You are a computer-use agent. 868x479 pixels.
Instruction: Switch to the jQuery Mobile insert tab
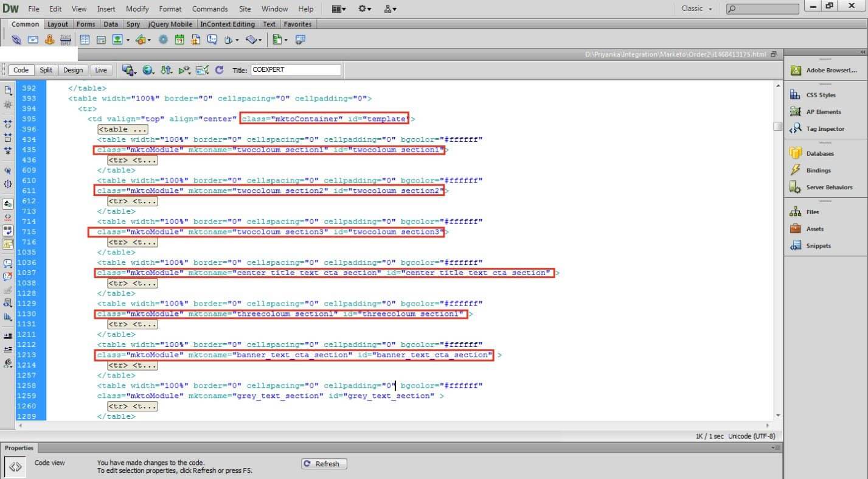click(x=170, y=24)
